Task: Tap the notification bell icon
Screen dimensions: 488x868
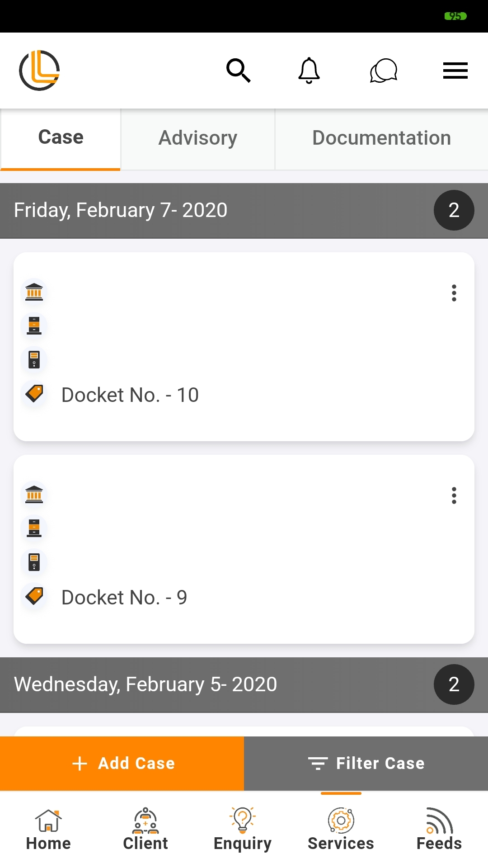Action: point(309,71)
